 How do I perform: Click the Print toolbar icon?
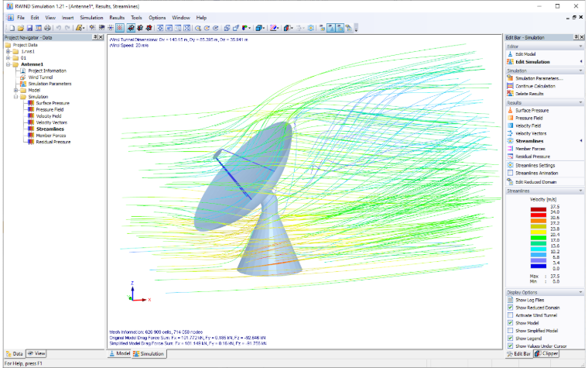point(47,28)
